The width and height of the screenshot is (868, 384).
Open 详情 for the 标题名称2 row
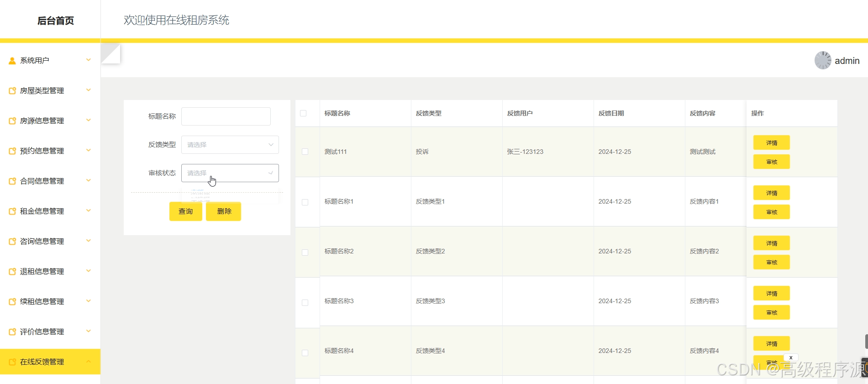click(772, 243)
